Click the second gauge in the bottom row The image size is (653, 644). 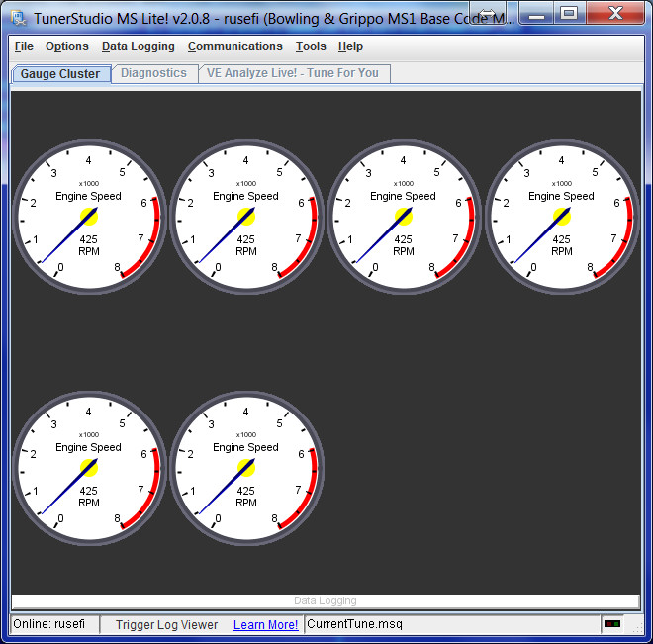(246, 468)
